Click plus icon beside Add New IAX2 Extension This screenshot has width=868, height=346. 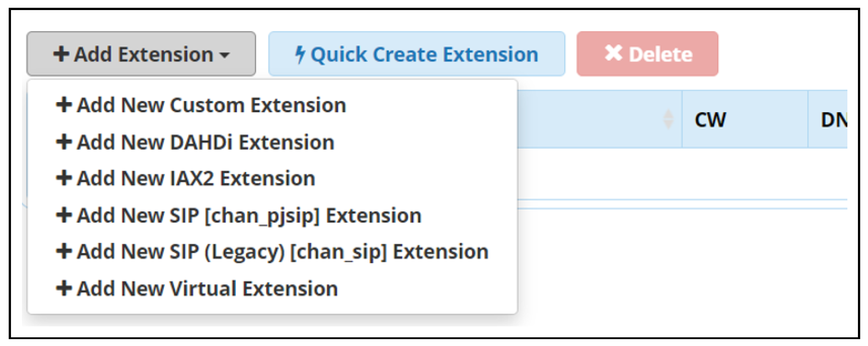64,178
